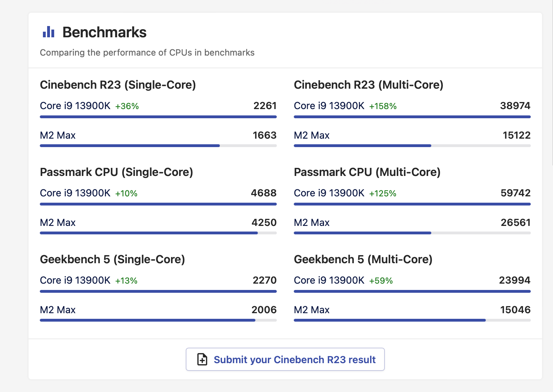Open Core i9 13900K in Passmark Multi-Core

pyautogui.click(x=329, y=193)
